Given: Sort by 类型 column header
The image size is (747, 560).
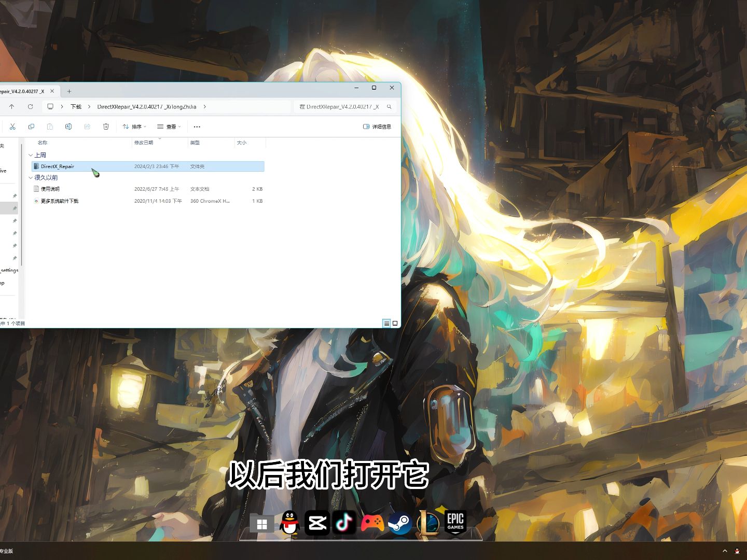Looking at the screenshot, I should (195, 143).
